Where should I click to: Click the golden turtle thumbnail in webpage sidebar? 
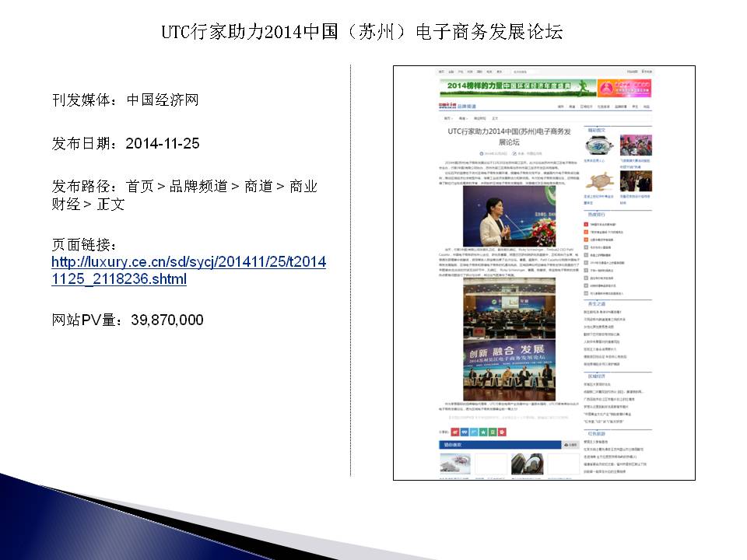tap(599, 181)
